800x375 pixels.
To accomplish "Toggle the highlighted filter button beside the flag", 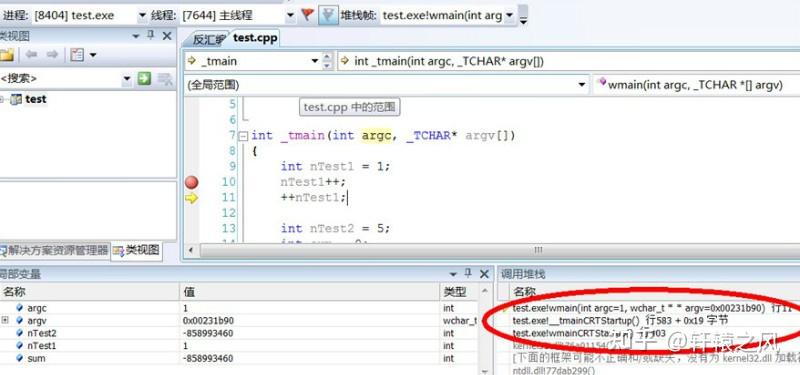I will 328,15.
